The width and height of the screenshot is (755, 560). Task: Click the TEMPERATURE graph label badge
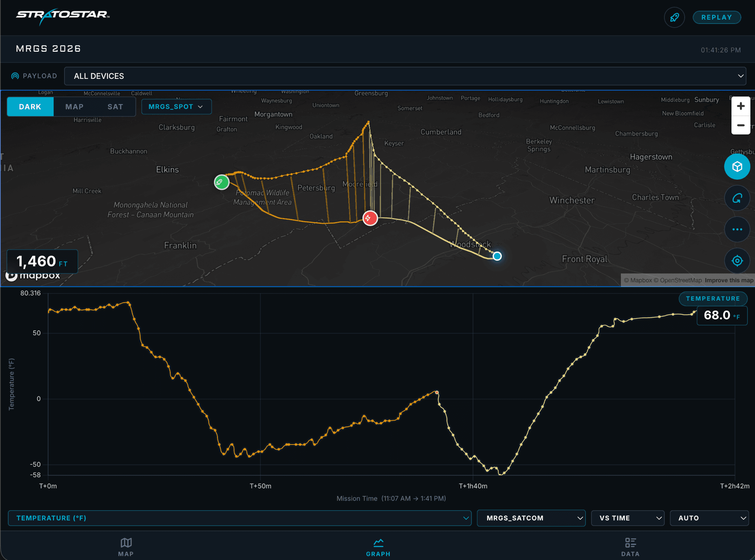pyautogui.click(x=713, y=298)
